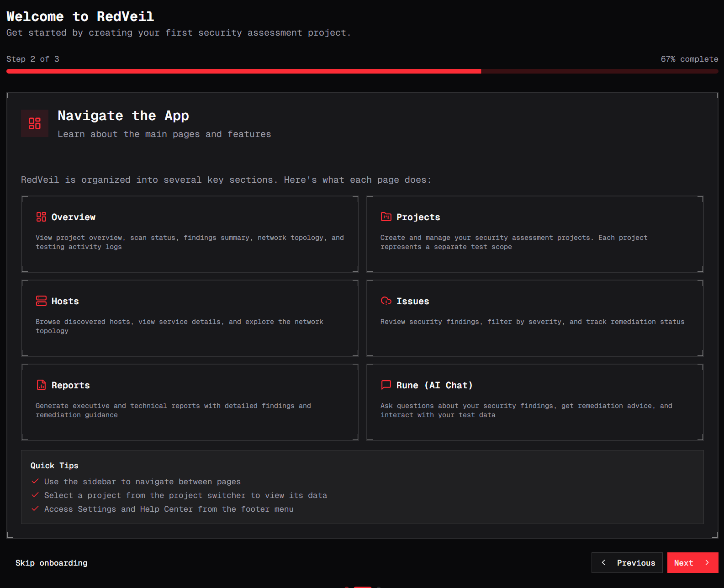Click the checkmark beside project switcher tip

pos(35,495)
